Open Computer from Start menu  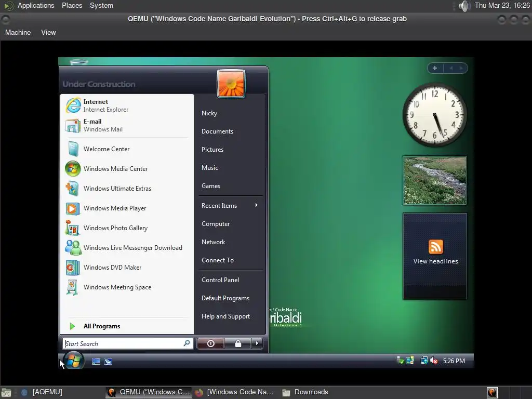216,224
